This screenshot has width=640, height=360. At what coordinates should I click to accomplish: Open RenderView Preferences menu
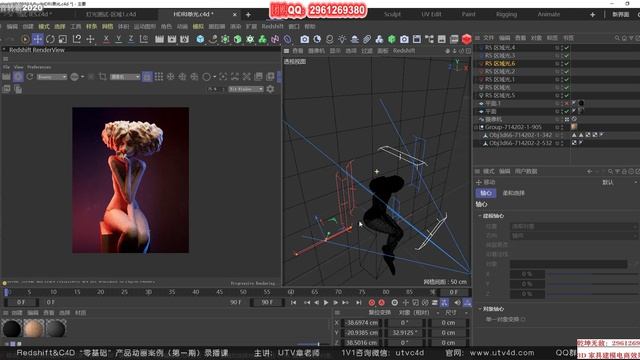pos(39,67)
